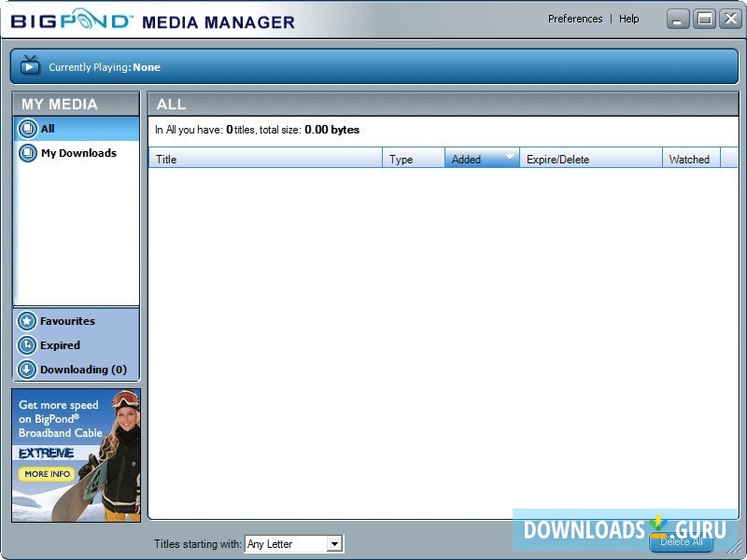
Task: Maximize the Media Manager window
Action: point(705,19)
